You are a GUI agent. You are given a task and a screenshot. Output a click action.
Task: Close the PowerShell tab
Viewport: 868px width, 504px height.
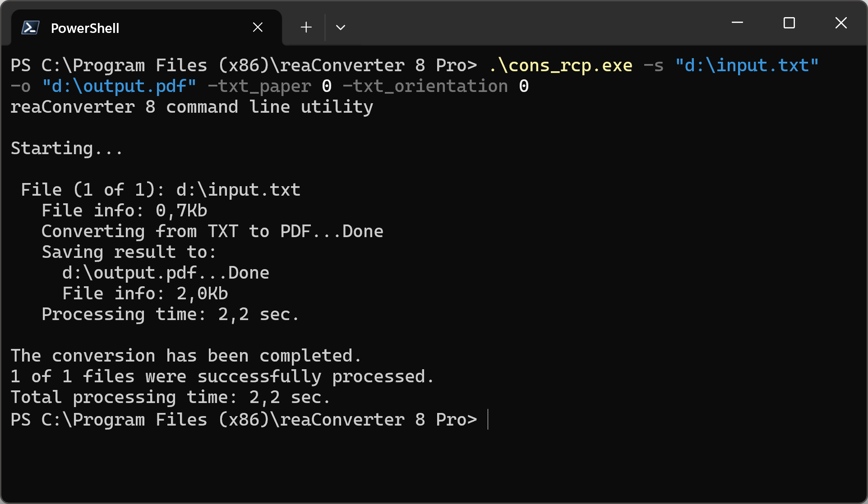pyautogui.click(x=258, y=27)
